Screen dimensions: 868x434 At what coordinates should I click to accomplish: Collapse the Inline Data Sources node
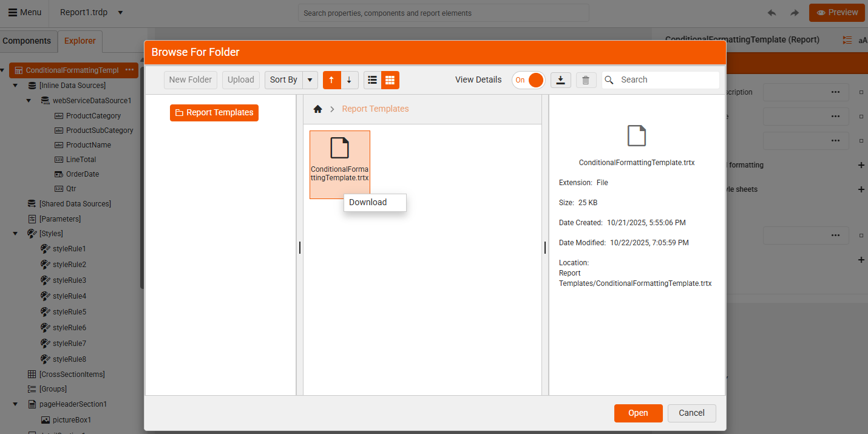16,86
